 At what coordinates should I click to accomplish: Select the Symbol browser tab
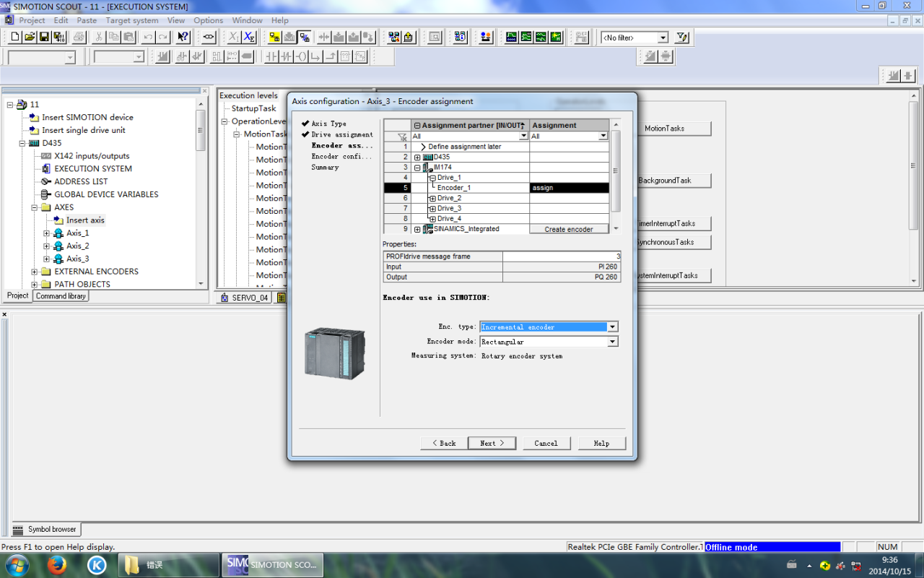45,530
